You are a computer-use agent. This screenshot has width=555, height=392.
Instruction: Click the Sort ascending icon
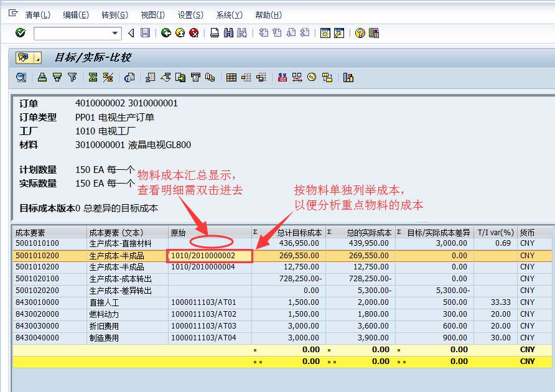[x=42, y=77]
